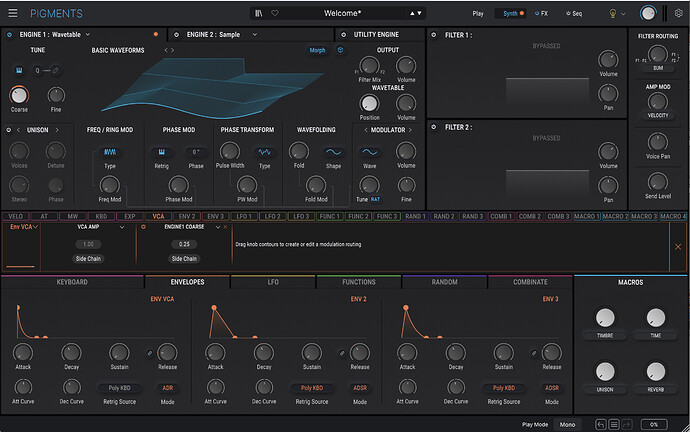Click the Engine1 Coarse 0.25 amount field

pos(184,244)
